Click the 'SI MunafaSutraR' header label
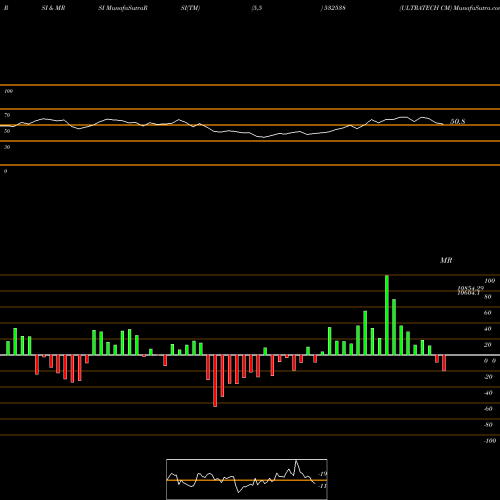Image resolution: width=500 pixels, height=500 pixels. (123, 8)
